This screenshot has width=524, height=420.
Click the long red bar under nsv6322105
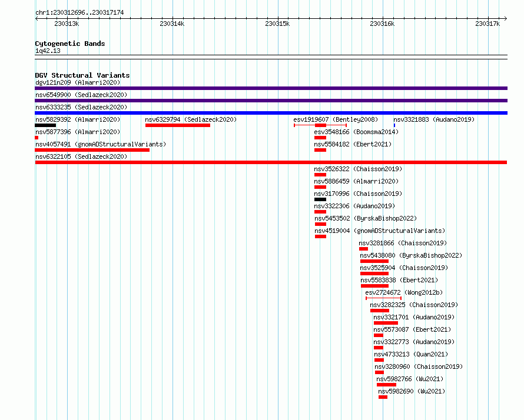(x=271, y=162)
